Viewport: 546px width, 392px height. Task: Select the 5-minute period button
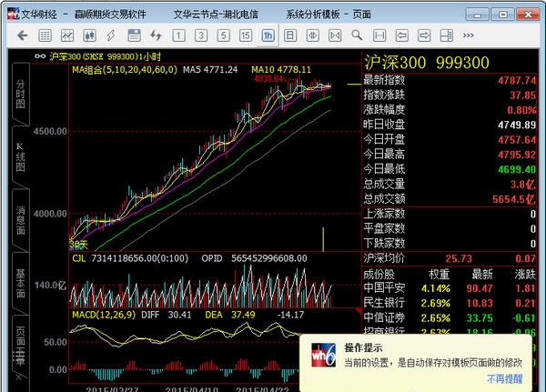coord(223,35)
